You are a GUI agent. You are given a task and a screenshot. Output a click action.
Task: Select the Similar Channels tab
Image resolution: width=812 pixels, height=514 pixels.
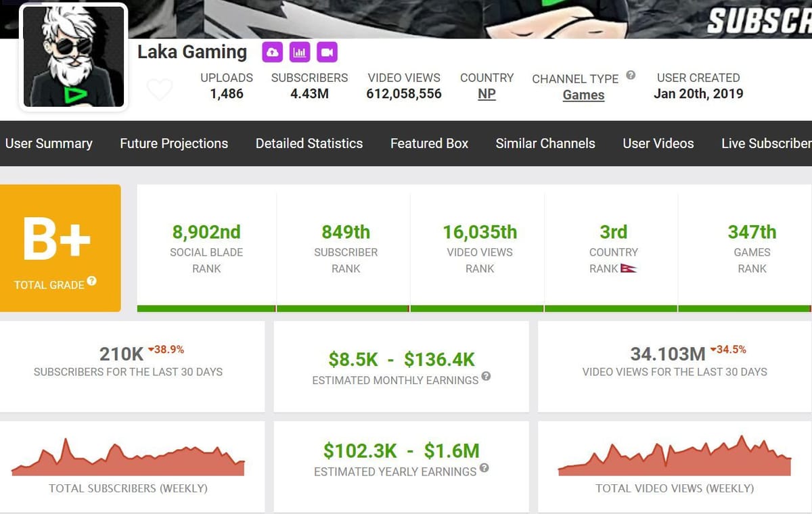545,143
